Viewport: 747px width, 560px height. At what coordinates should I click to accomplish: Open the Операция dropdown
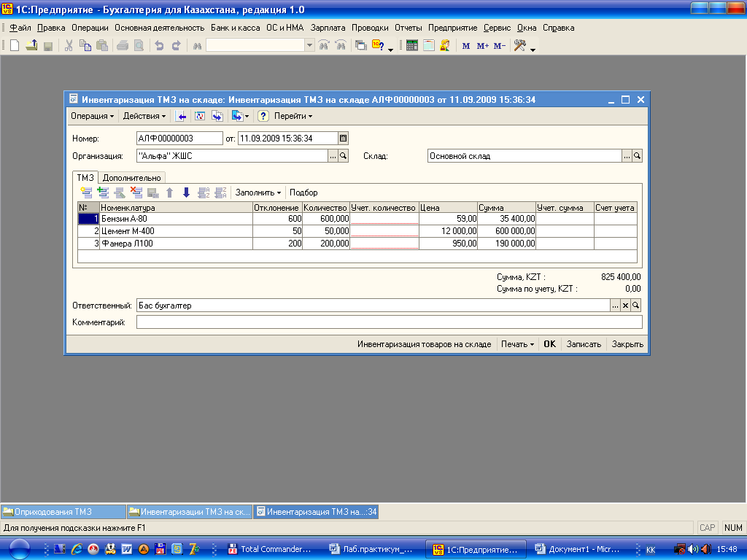tap(92, 116)
